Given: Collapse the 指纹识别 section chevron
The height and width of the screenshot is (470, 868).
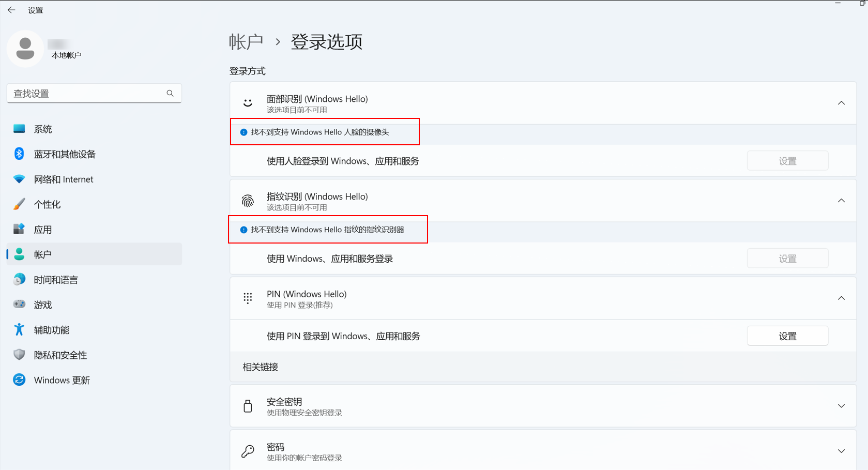Looking at the screenshot, I should (x=841, y=201).
